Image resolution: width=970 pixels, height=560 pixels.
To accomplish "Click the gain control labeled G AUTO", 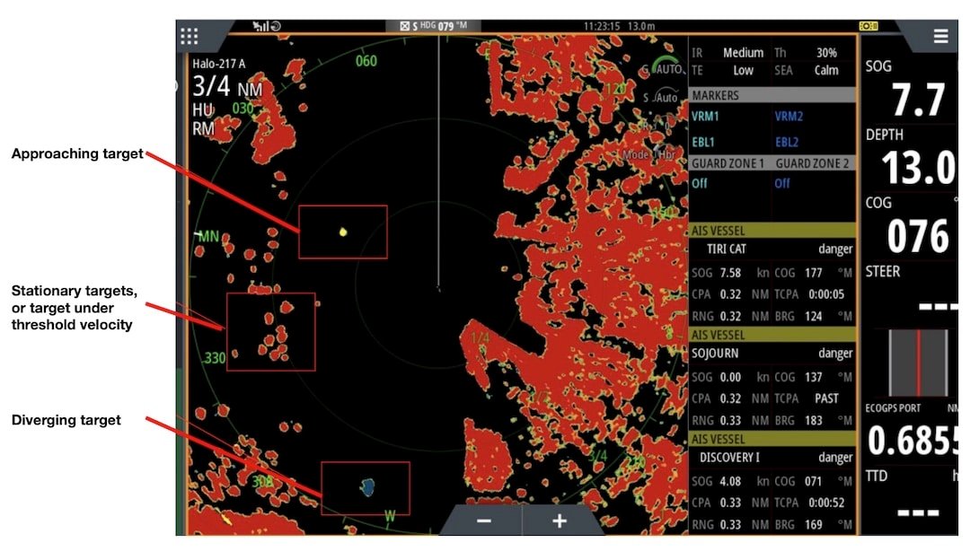I will [659, 70].
